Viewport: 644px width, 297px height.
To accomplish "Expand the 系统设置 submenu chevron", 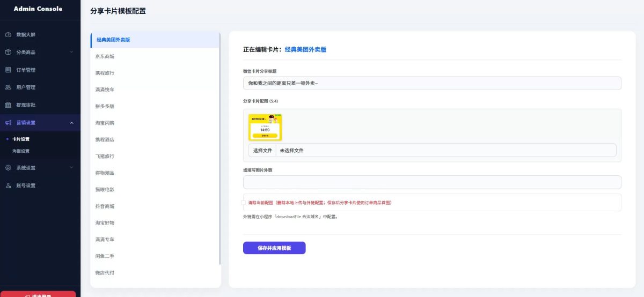I will [x=71, y=168].
